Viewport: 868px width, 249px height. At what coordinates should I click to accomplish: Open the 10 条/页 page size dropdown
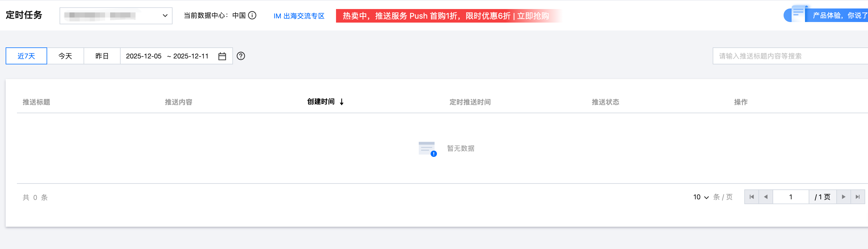(701, 197)
